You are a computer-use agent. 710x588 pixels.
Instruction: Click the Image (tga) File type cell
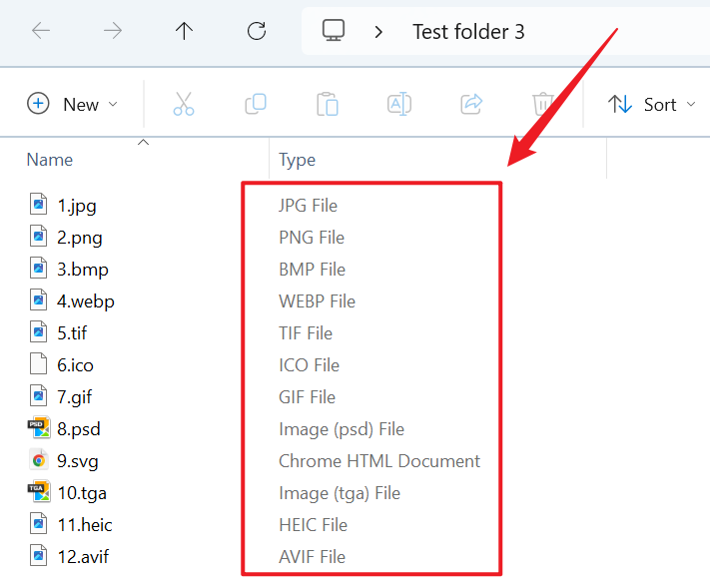pos(340,493)
